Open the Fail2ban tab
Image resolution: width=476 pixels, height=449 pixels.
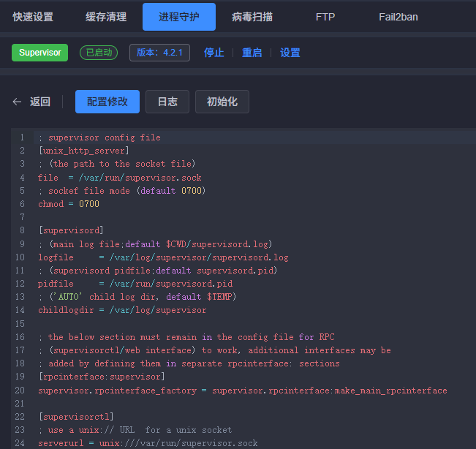tap(398, 17)
